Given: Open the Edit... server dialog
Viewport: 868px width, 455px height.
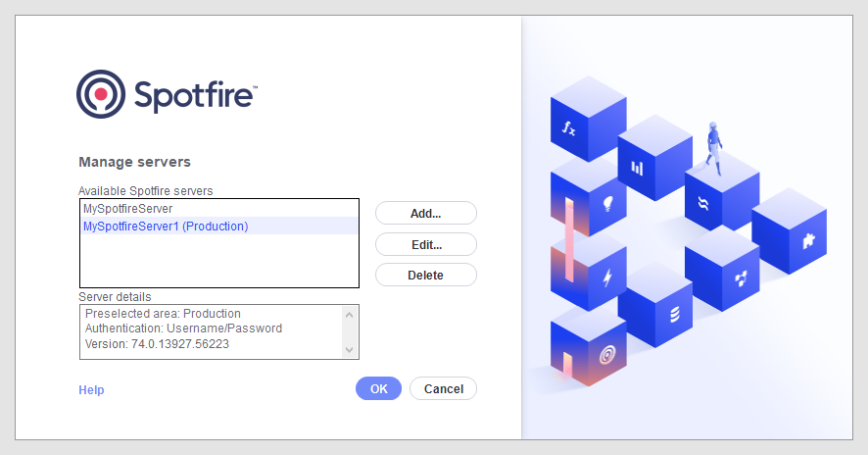Looking at the screenshot, I should [425, 244].
